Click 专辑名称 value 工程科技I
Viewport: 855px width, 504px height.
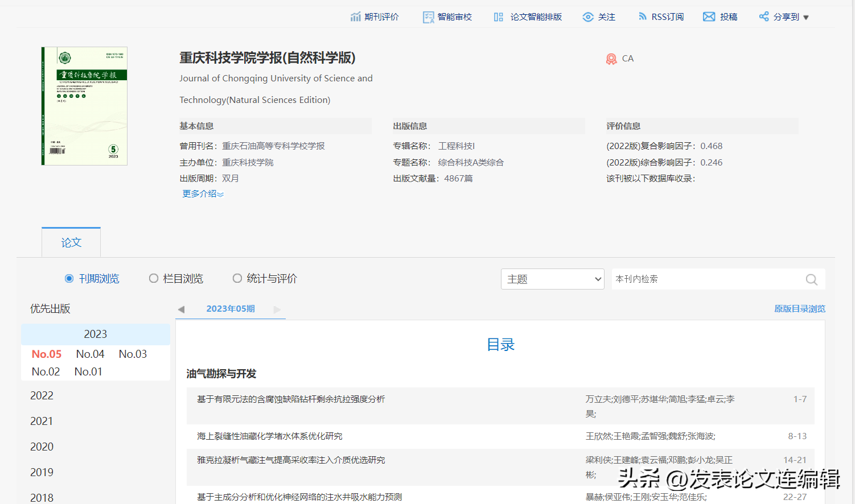click(x=457, y=146)
